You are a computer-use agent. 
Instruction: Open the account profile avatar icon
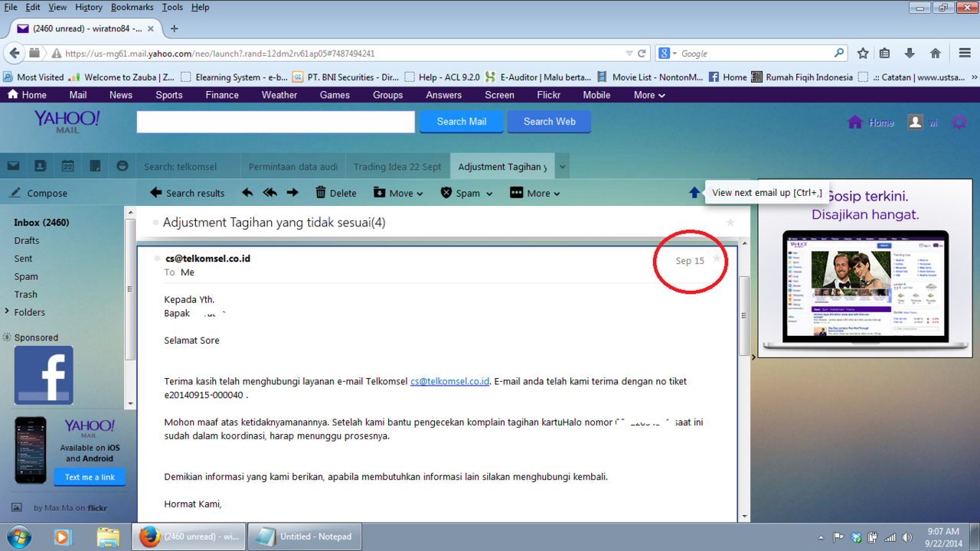[915, 122]
